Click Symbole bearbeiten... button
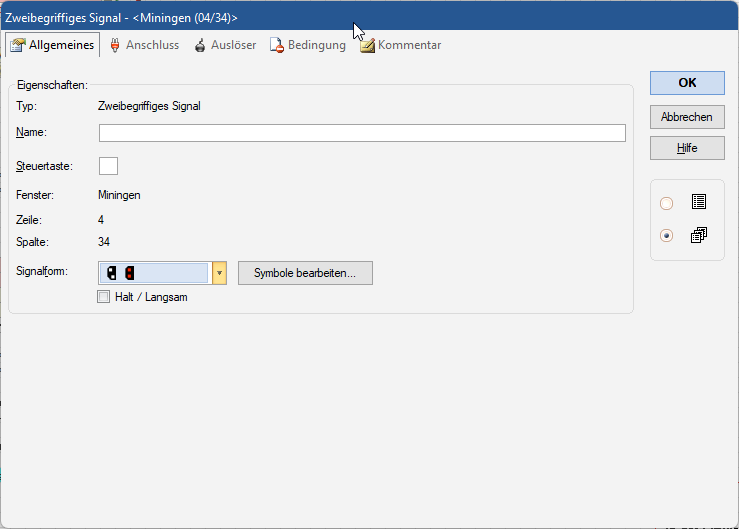Viewport: 739px width, 529px height. 305,273
